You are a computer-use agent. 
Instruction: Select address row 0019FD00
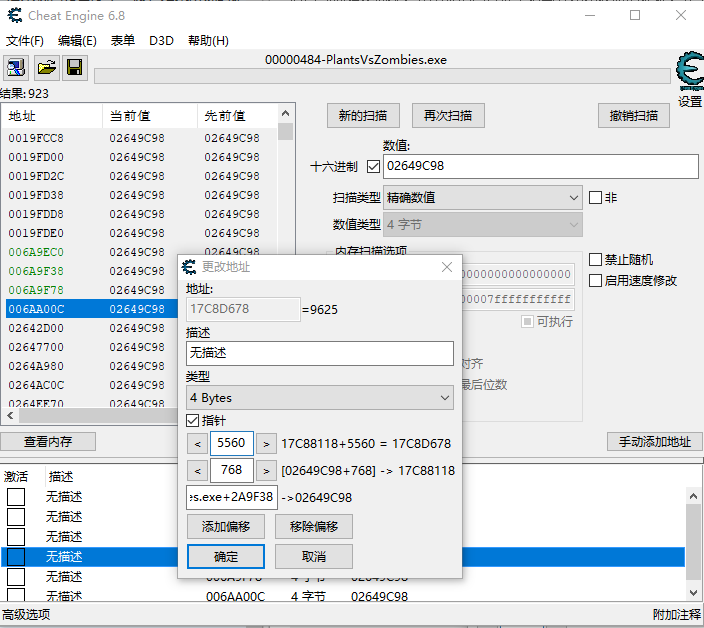point(141,157)
